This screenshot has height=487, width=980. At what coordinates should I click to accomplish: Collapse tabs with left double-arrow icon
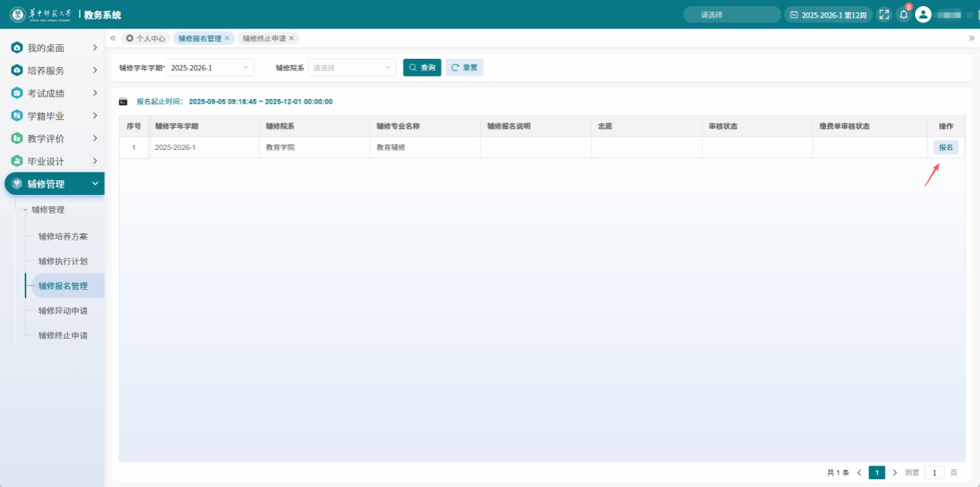coord(113,38)
